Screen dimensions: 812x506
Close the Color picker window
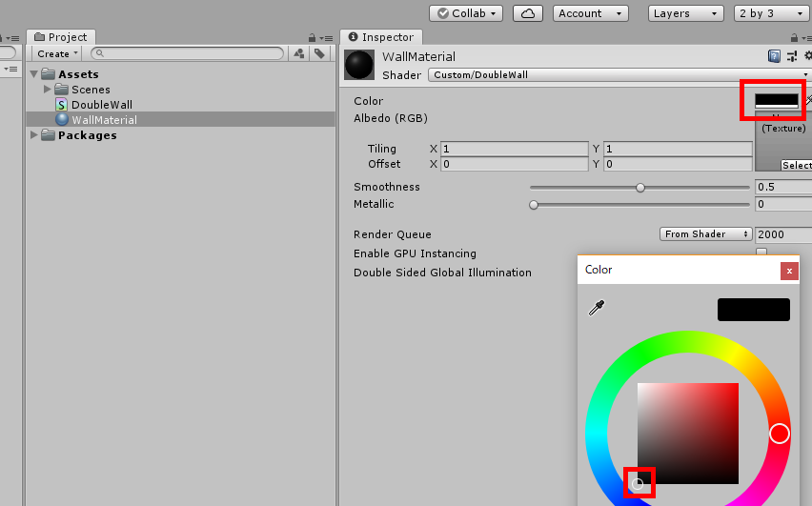click(x=789, y=271)
